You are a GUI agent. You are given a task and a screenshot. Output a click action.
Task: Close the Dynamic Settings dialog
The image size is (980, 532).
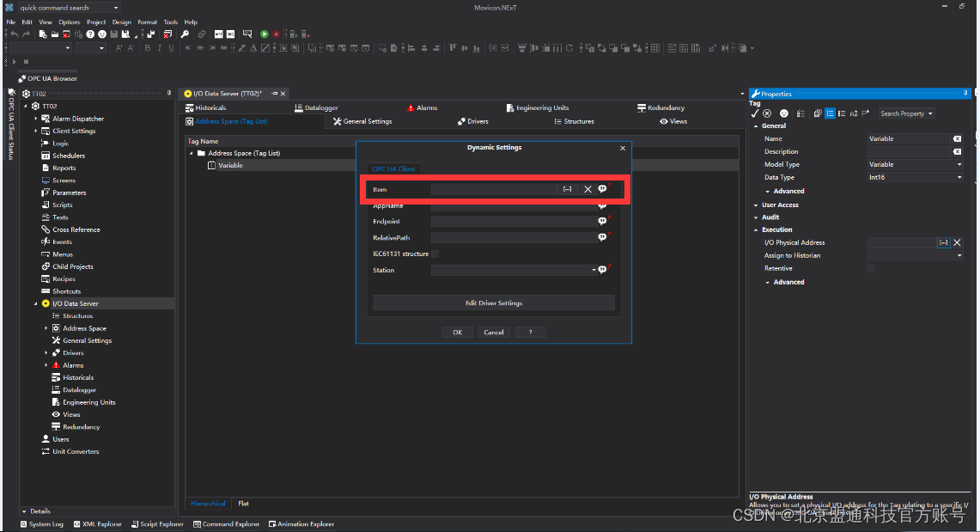point(623,148)
